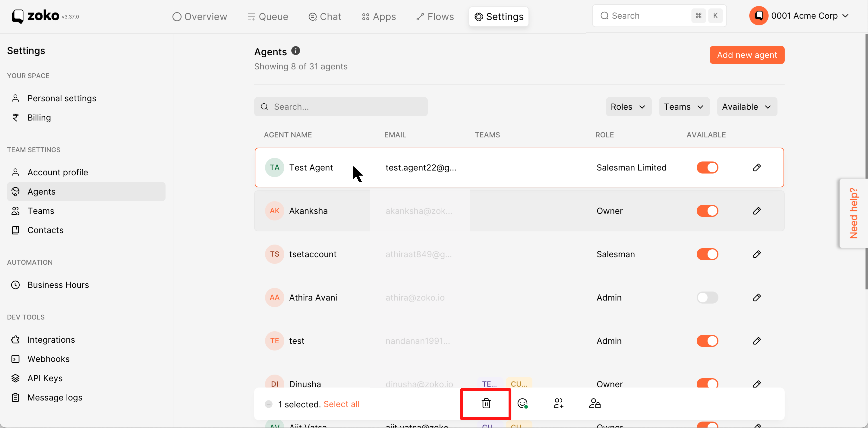Image resolution: width=868 pixels, height=428 pixels.
Task: Click the availability smiley icon in bulk bar
Action: click(522, 403)
